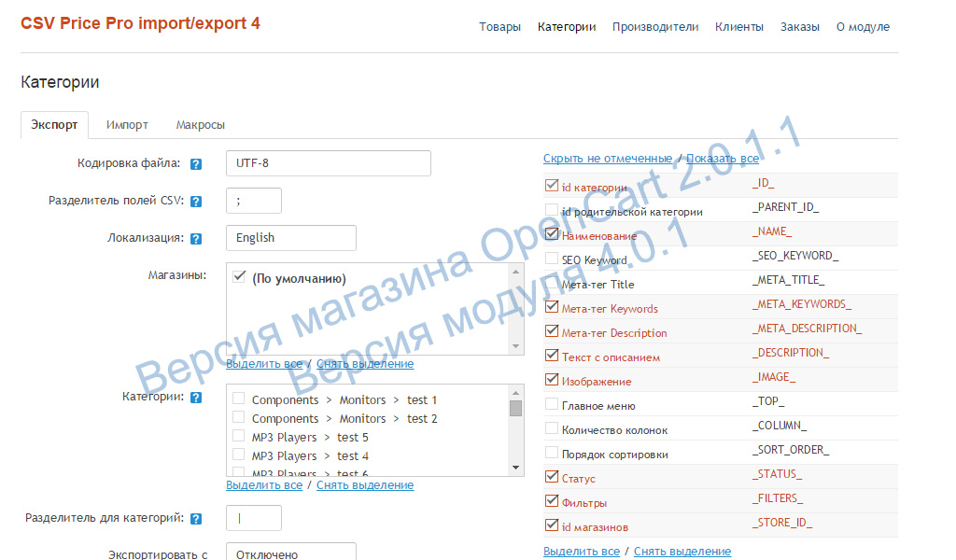Screen dimensions: 956x560
Task: Check the Порядок сортировки checkbox
Action: pyautogui.click(x=552, y=453)
